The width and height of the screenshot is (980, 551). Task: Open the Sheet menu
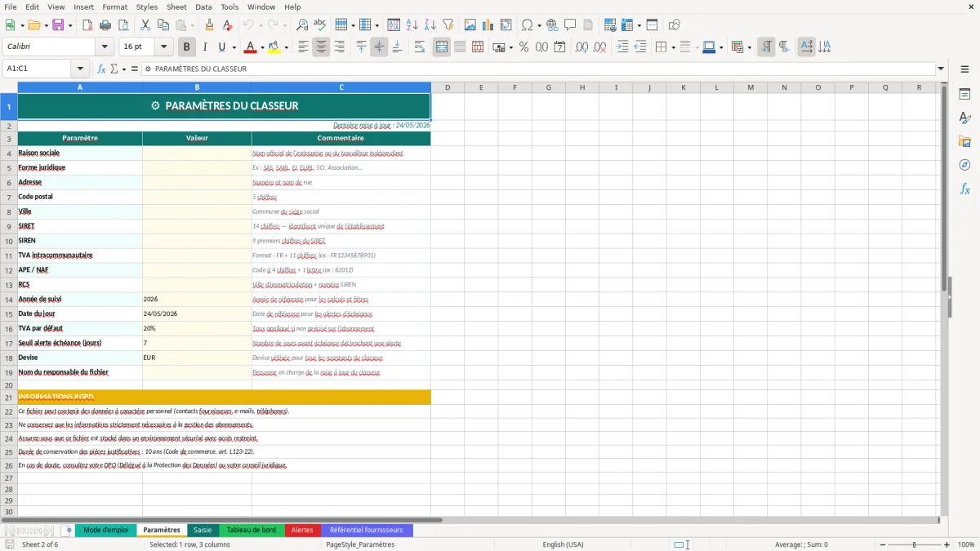tap(176, 7)
